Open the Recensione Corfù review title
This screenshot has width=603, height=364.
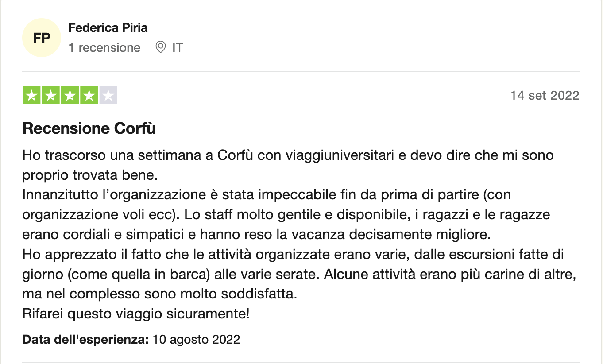tap(89, 128)
